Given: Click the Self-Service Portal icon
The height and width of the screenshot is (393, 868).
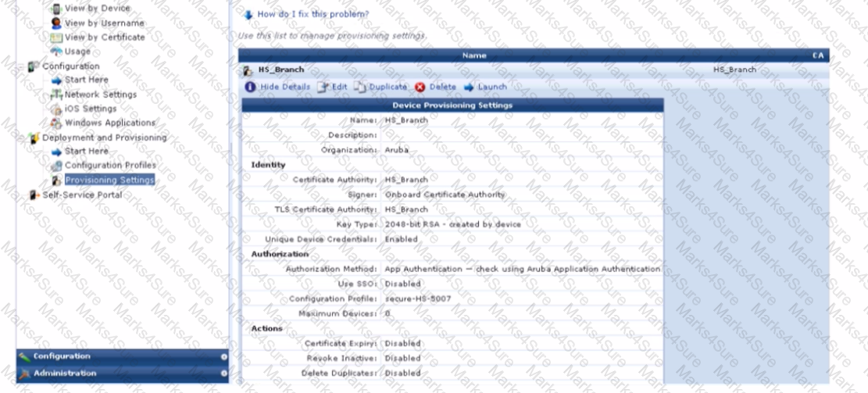Looking at the screenshot, I should point(34,195).
